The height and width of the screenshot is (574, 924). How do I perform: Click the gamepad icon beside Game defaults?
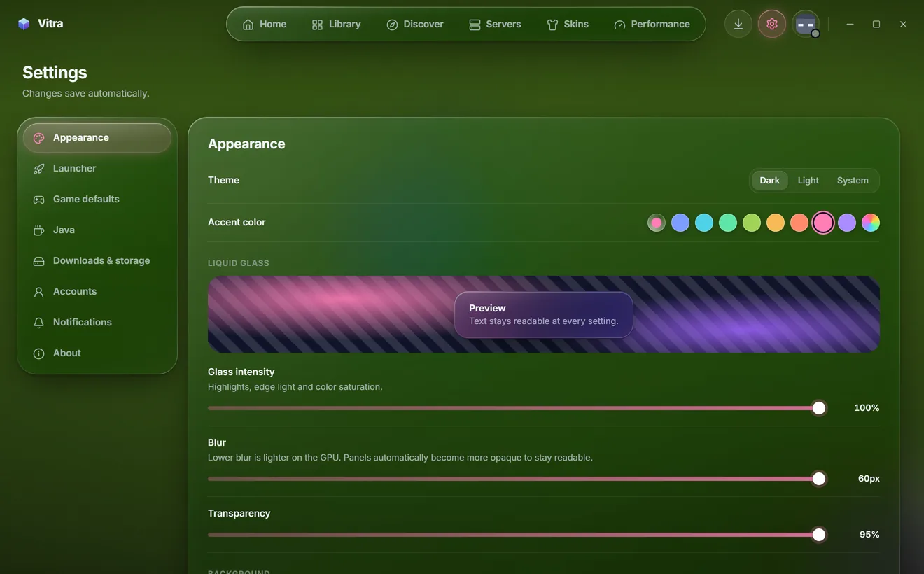[38, 199]
